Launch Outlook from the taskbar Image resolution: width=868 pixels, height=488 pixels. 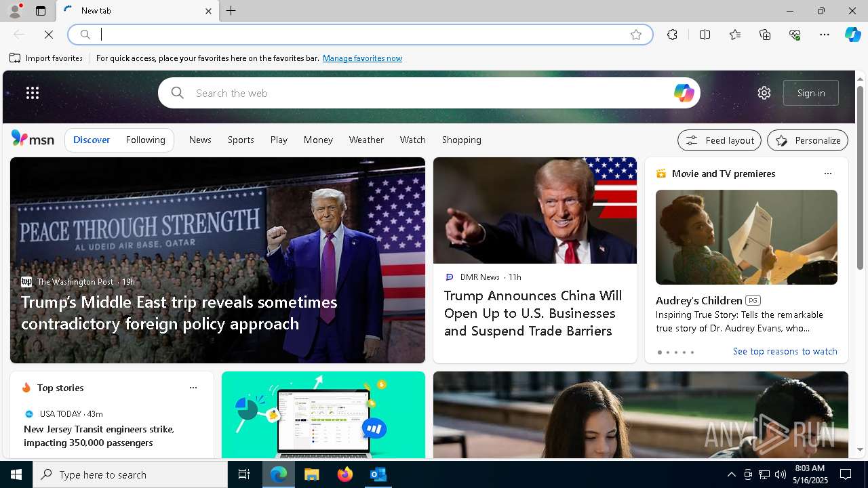(378, 474)
